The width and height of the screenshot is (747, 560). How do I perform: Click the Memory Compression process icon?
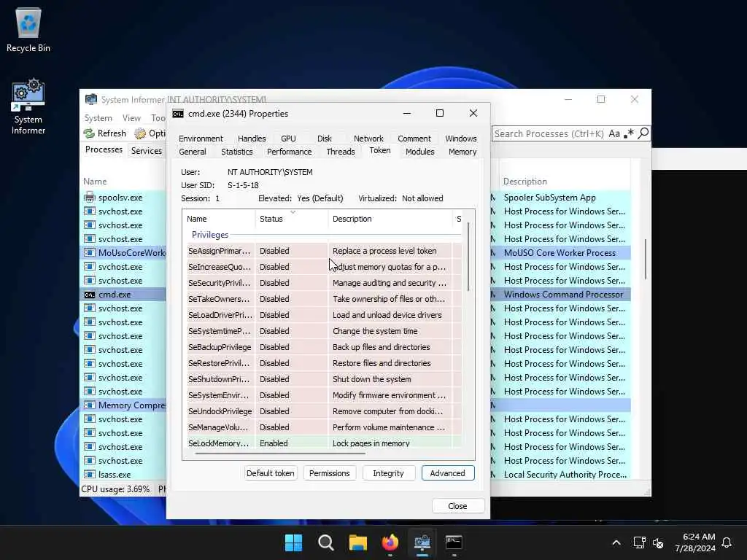[x=90, y=405]
